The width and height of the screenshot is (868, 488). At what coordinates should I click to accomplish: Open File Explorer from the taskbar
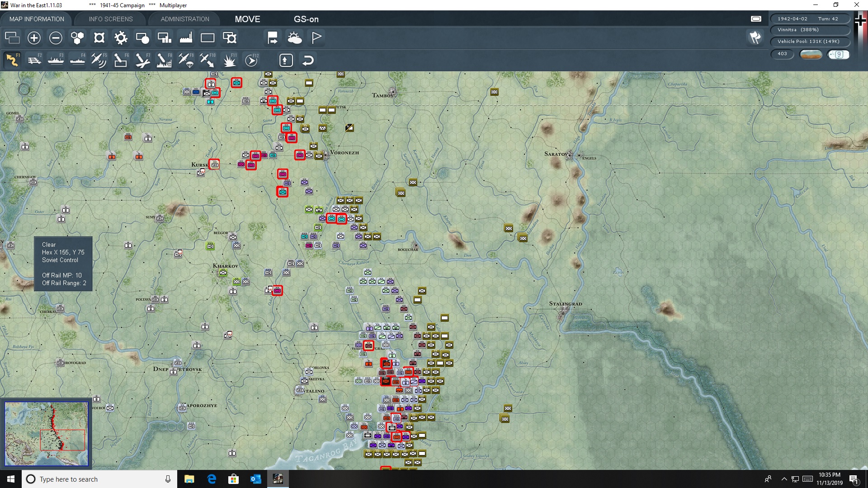click(x=189, y=479)
